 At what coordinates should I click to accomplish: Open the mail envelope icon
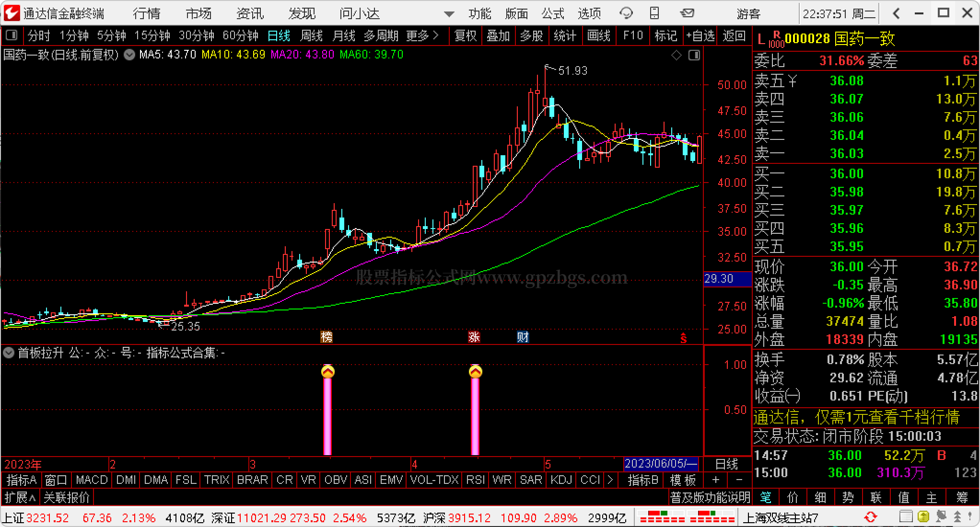pos(687,13)
